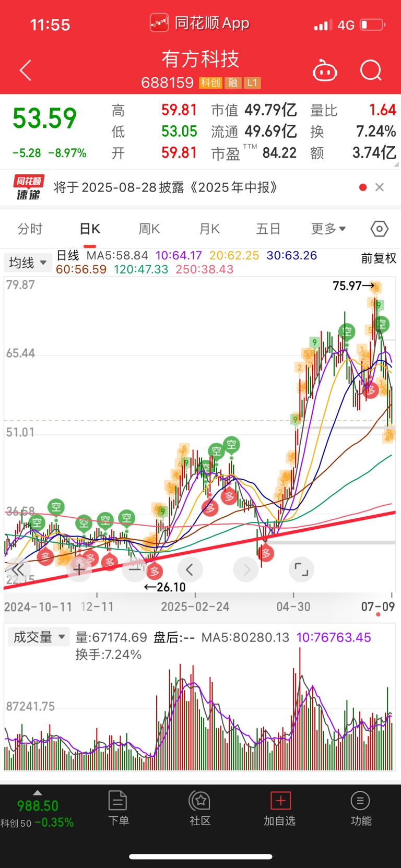Open the AI robot assistant icon
Screen dimensions: 401x868
click(x=325, y=70)
